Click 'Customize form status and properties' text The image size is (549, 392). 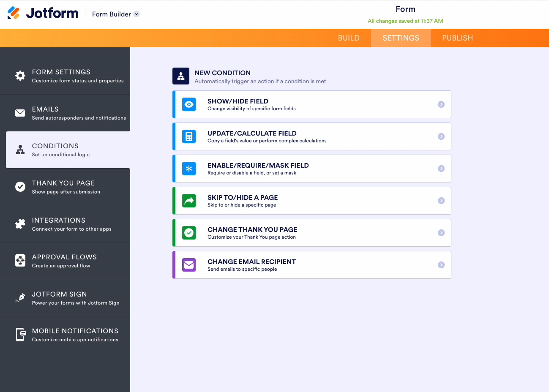[78, 81]
